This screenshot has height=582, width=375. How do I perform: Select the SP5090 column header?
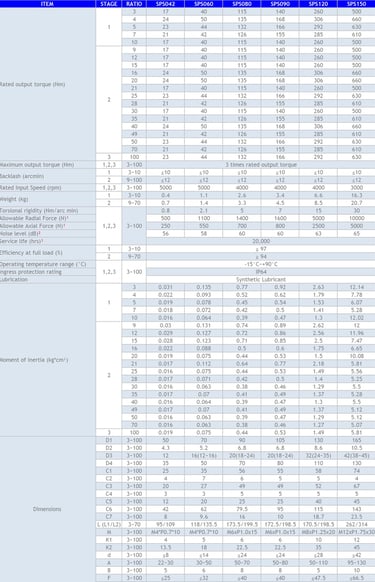280,4
